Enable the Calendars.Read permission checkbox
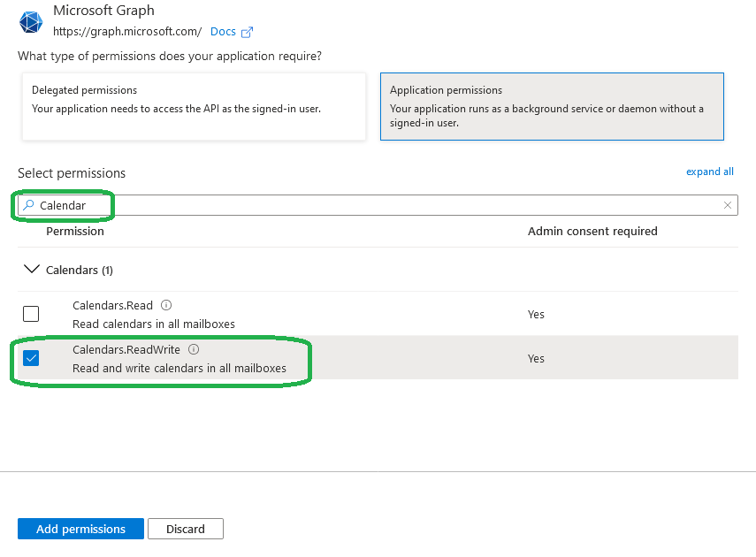The image size is (756, 557). coord(31,314)
